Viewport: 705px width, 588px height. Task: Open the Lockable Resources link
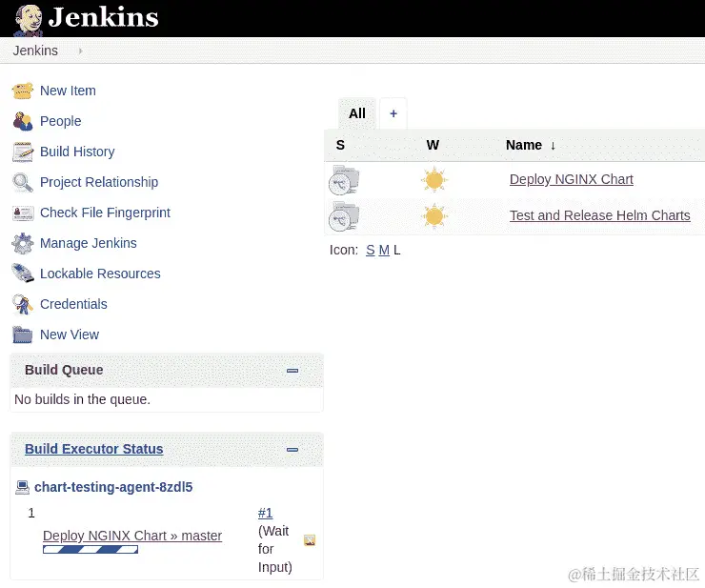(100, 274)
